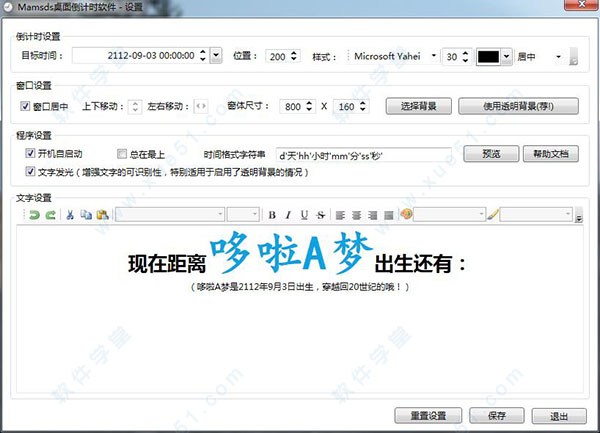
Task: Click the redo icon in text toolbar
Action: click(x=51, y=215)
